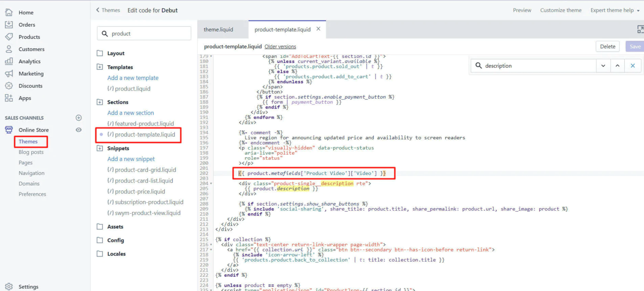Open product-card-list.liquid snippet
644x291 pixels.
click(144, 181)
